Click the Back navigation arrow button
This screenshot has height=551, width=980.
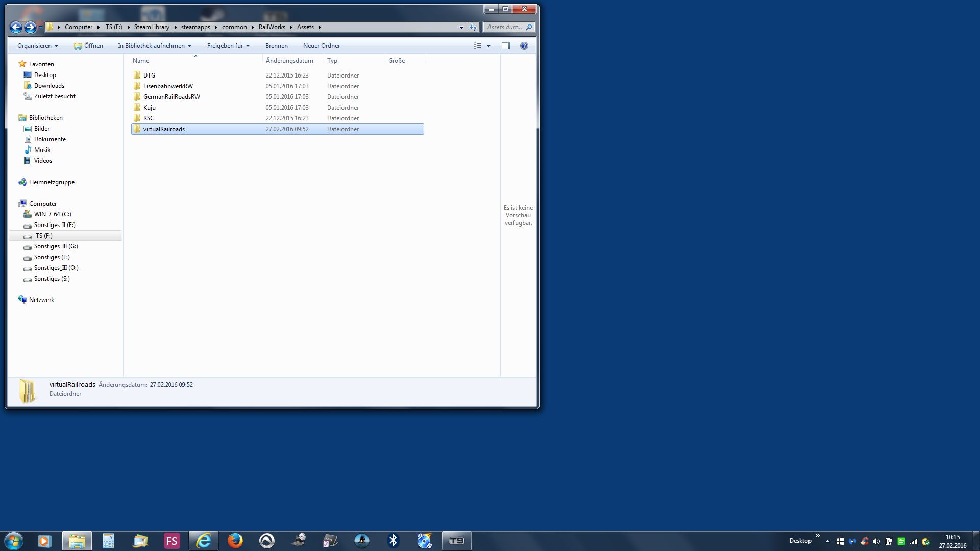click(16, 27)
